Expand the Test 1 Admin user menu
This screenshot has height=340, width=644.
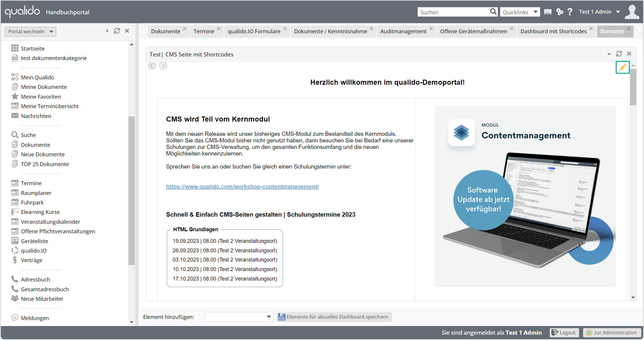pos(599,12)
